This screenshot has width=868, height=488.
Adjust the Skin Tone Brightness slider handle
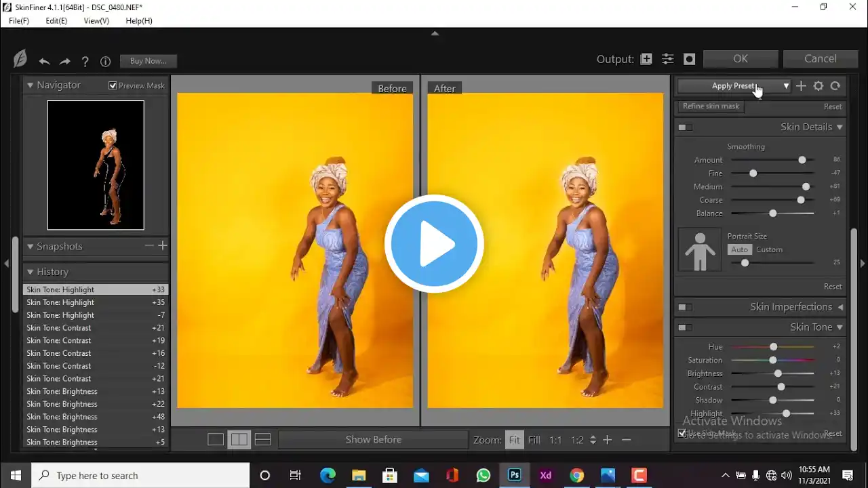click(x=778, y=373)
